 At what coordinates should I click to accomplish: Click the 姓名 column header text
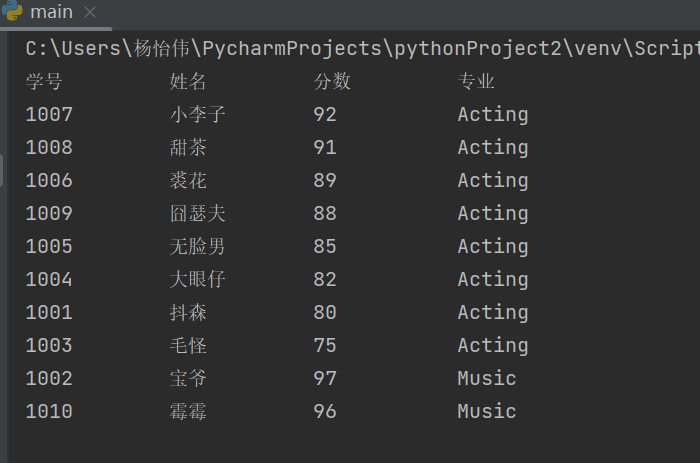point(188,82)
